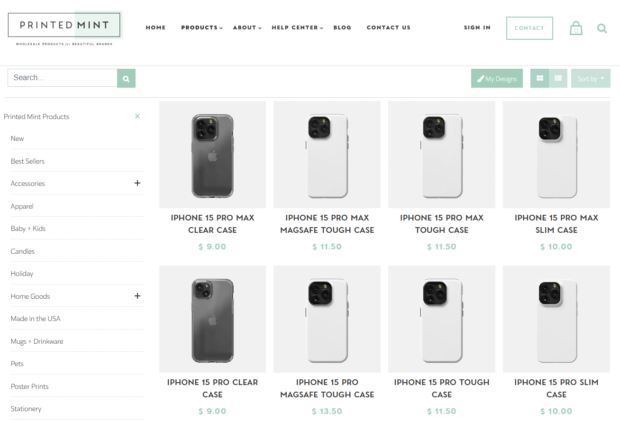Click the My Designs button
The image size is (620, 422).
(497, 77)
